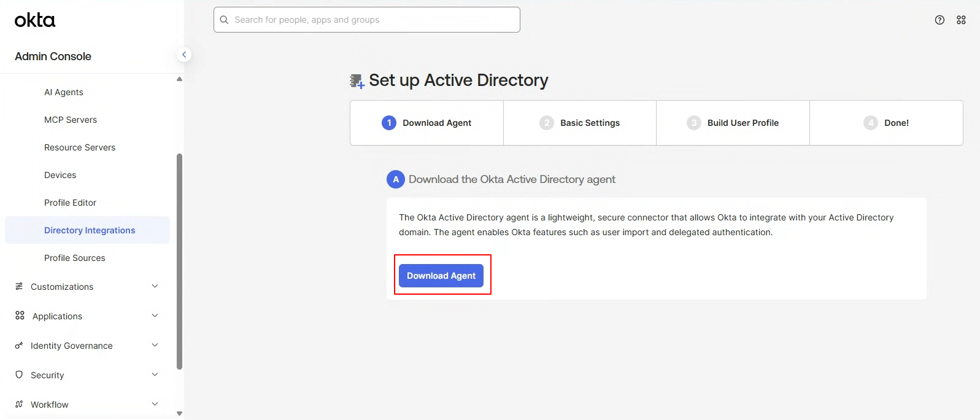Viewport: 980px width, 420px height.
Task: Expand the Workflow menu chevron
Action: tap(155, 404)
